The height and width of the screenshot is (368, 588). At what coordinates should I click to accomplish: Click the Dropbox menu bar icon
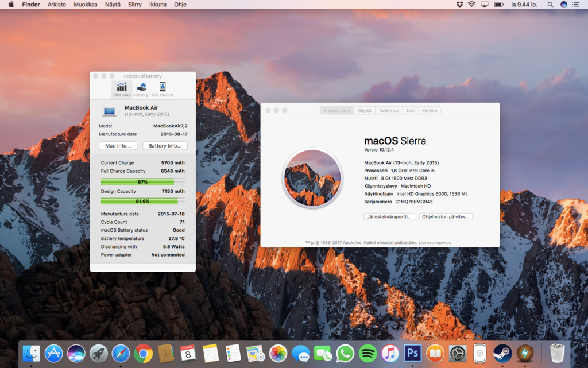click(x=459, y=5)
